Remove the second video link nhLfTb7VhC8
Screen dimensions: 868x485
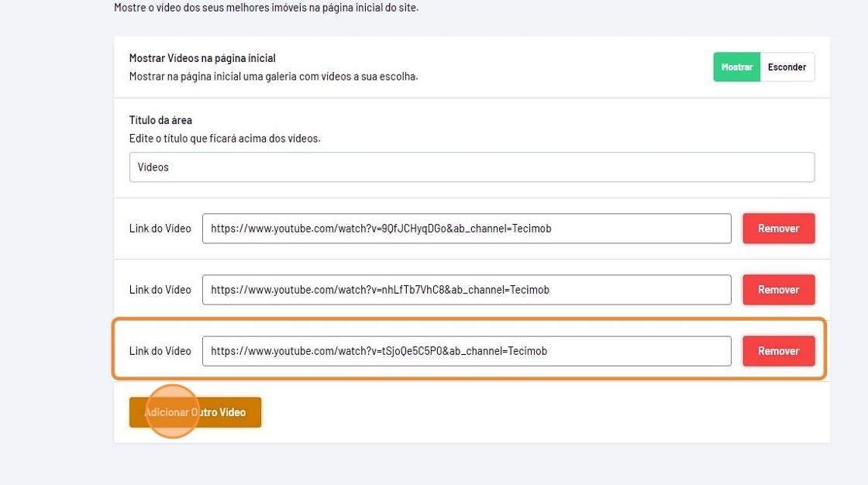[x=778, y=290]
